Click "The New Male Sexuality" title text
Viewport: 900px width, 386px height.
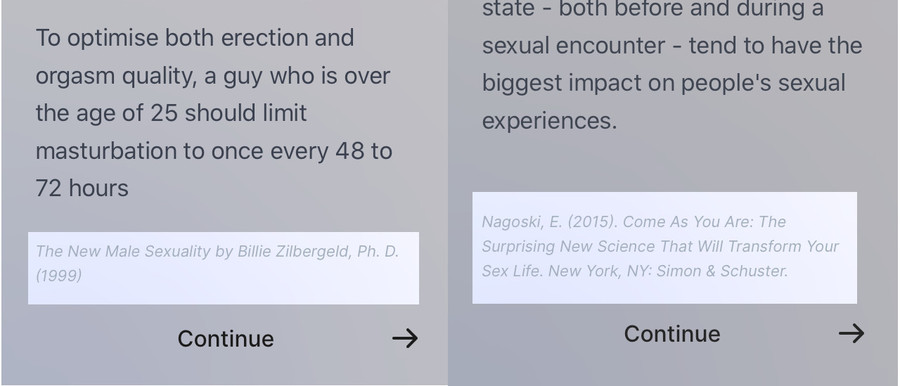tap(123, 252)
